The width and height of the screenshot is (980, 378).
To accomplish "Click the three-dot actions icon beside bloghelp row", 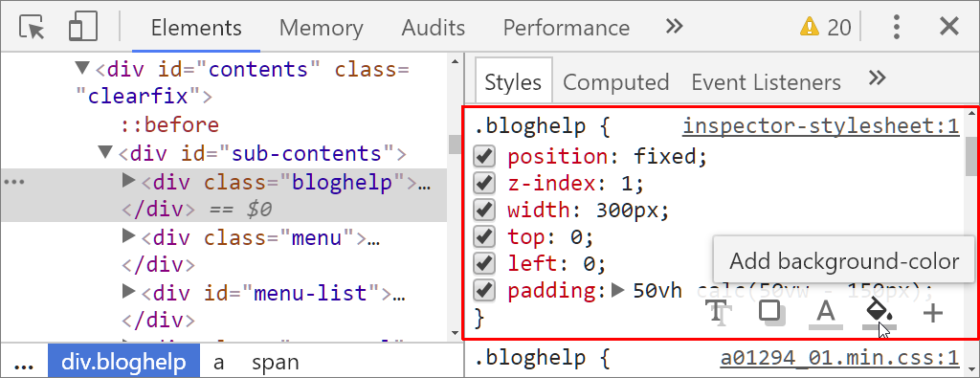I will (x=13, y=182).
